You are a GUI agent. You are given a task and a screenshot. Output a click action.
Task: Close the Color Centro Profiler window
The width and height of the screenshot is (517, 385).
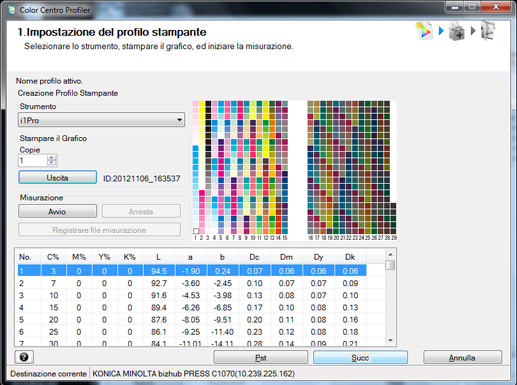pyautogui.click(x=496, y=7)
